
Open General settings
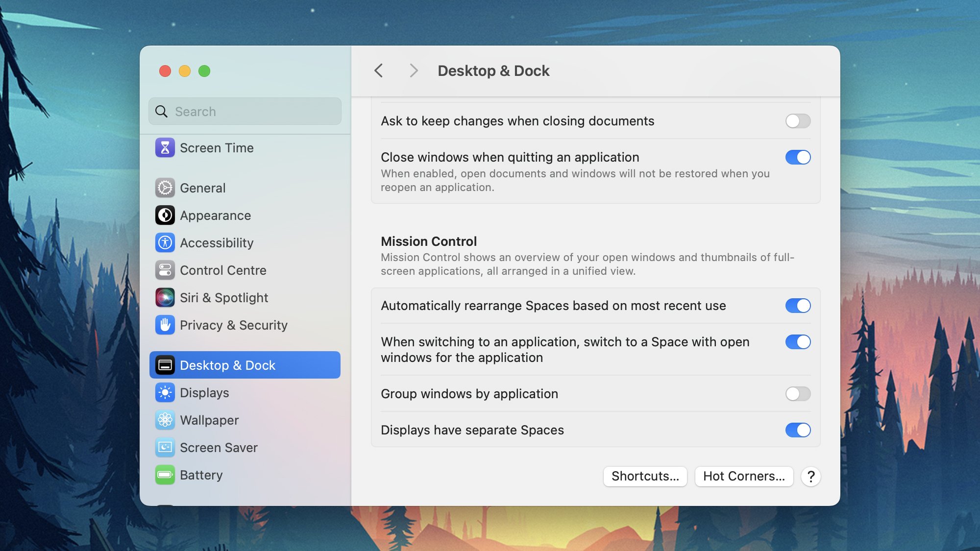point(203,188)
